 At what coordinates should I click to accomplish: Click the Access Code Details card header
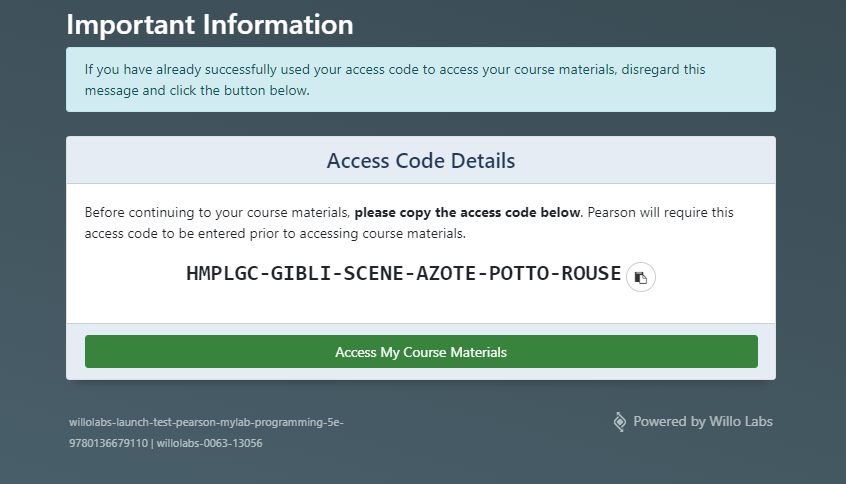click(421, 160)
